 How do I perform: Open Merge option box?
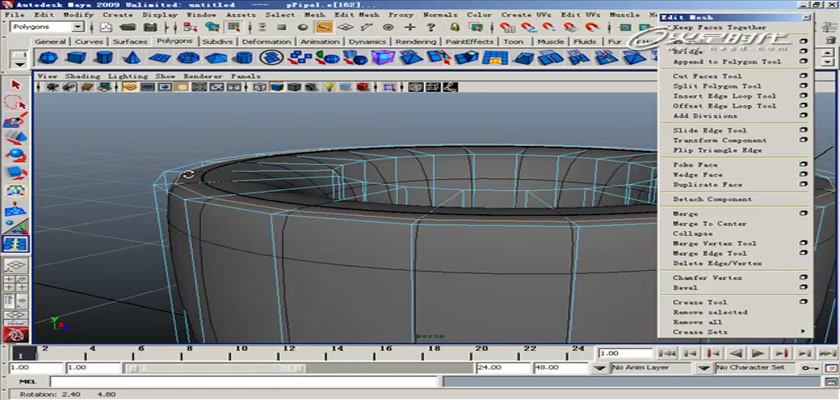(803, 214)
